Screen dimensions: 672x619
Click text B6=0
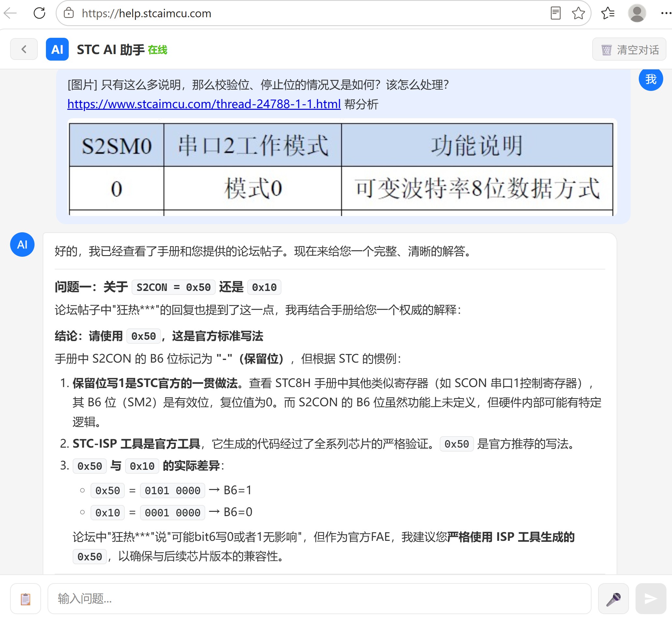pos(238,512)
